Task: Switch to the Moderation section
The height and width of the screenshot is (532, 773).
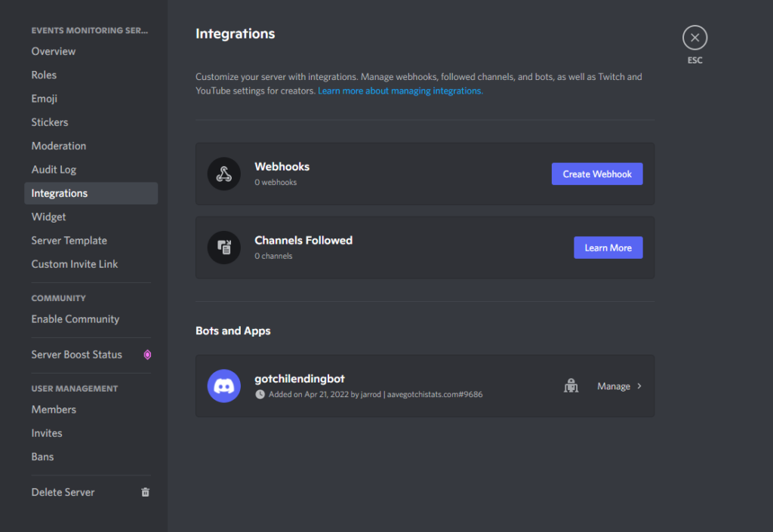Action: pos(59,146)
